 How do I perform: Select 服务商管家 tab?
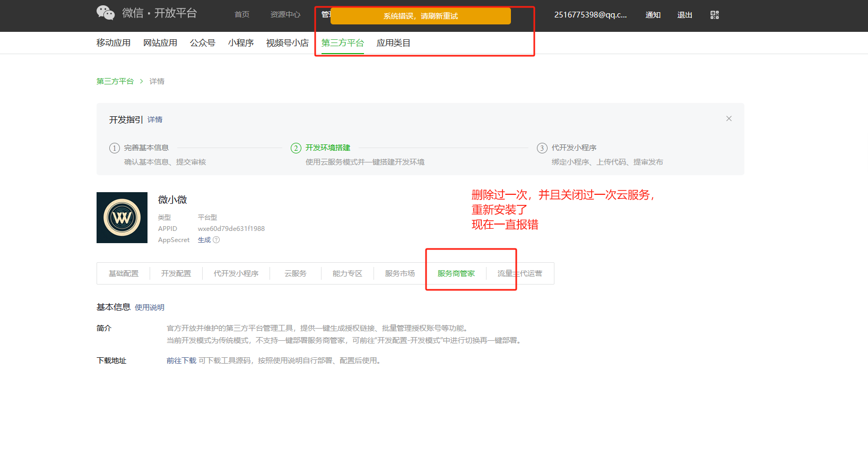click(456, 273)
